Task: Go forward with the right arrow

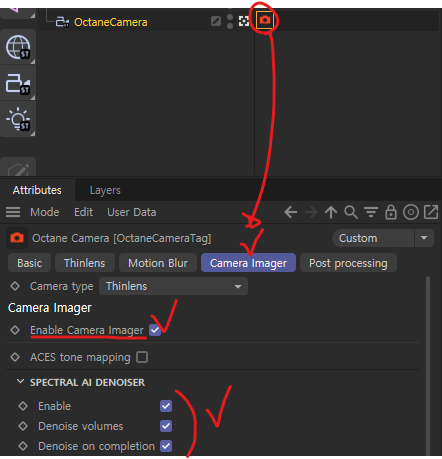Action: coord(311,212)
